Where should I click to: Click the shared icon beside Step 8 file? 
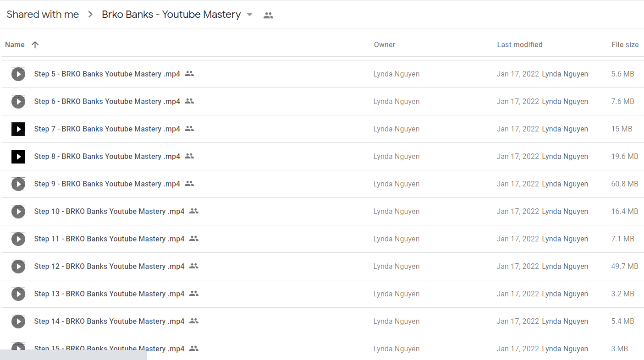pos(189,156)
